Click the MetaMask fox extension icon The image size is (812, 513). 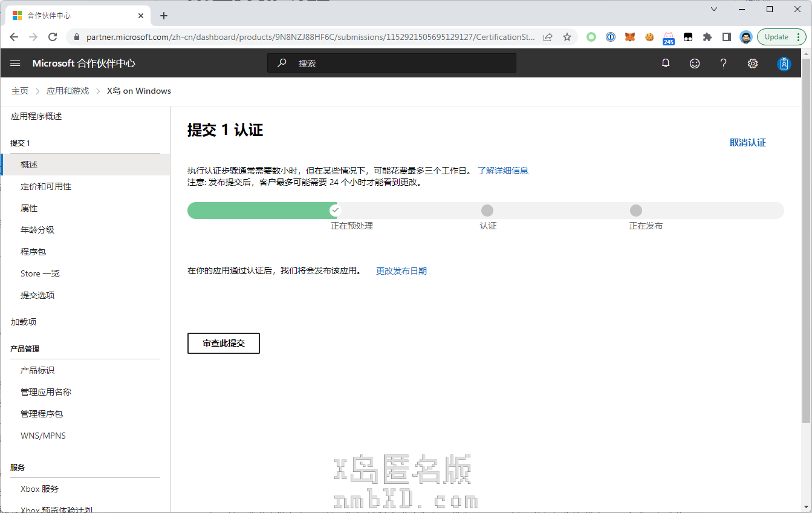pyautogui.click(x=630, y=37)
